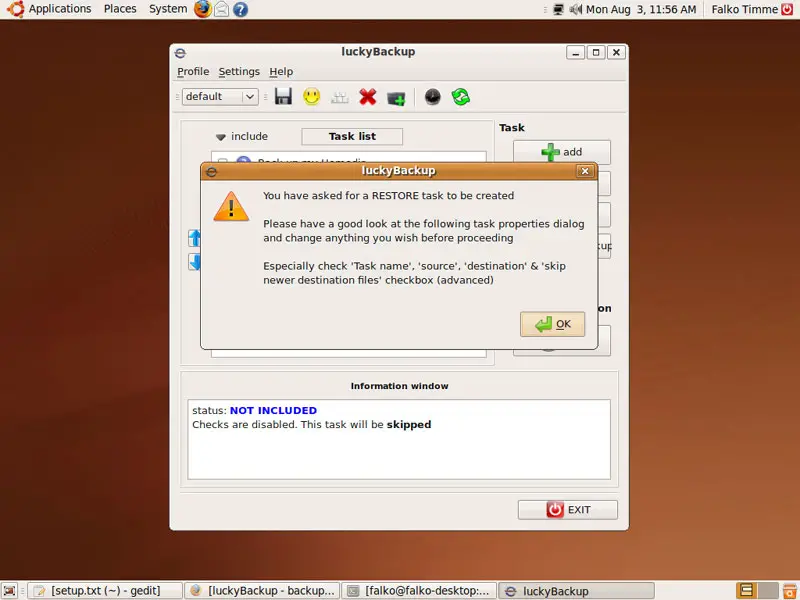Click the NOT INCLUDED status text
This screenshot has width=800, height=600.
pyautogui.click(x=273, y=410)
